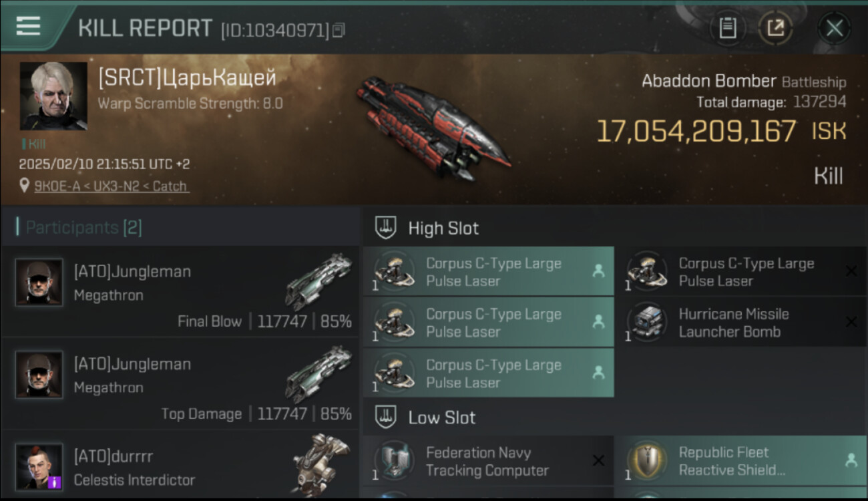This screenshot has height=501, width=868.
Task: Select durrrr Celestis Interdictor participant
Action: tap(180, 466)
